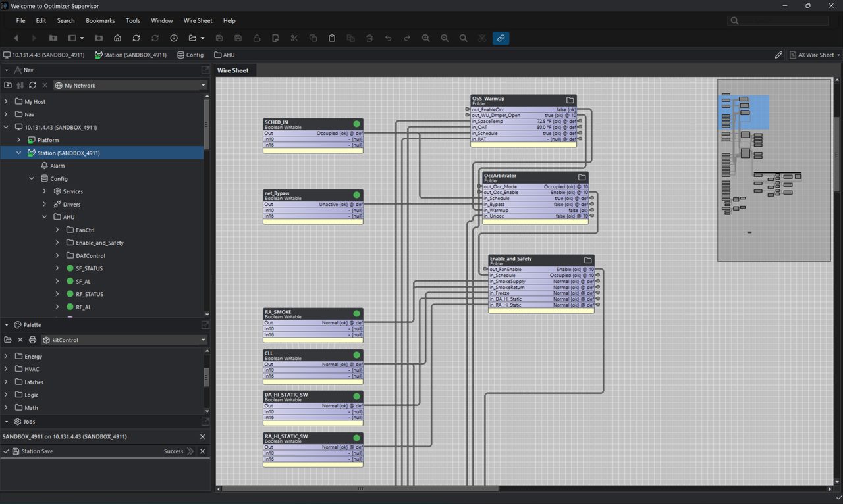Open the Bookmarks menu
843x504 pixels.
point(100,21)
